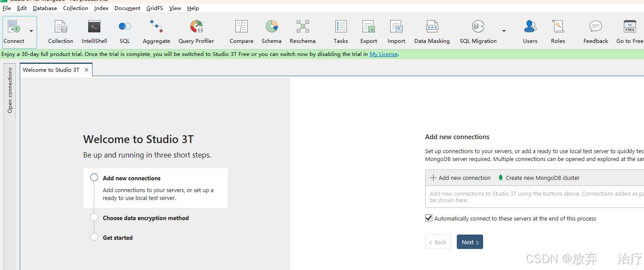Click the Add new connections section heading
This screenshot has height=270, width=644.
[457, 137]
